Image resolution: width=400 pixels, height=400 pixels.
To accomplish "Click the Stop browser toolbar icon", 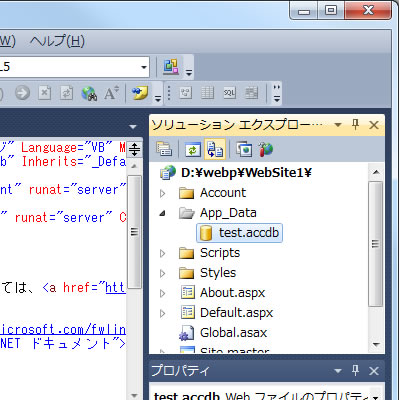I will [x=44, y=93].
